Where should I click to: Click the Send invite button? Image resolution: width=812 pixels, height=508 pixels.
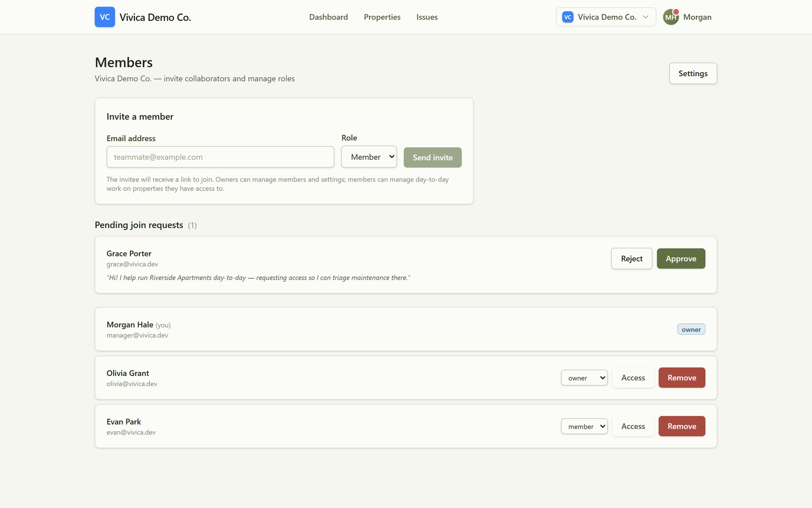click(x=432, y=157)
